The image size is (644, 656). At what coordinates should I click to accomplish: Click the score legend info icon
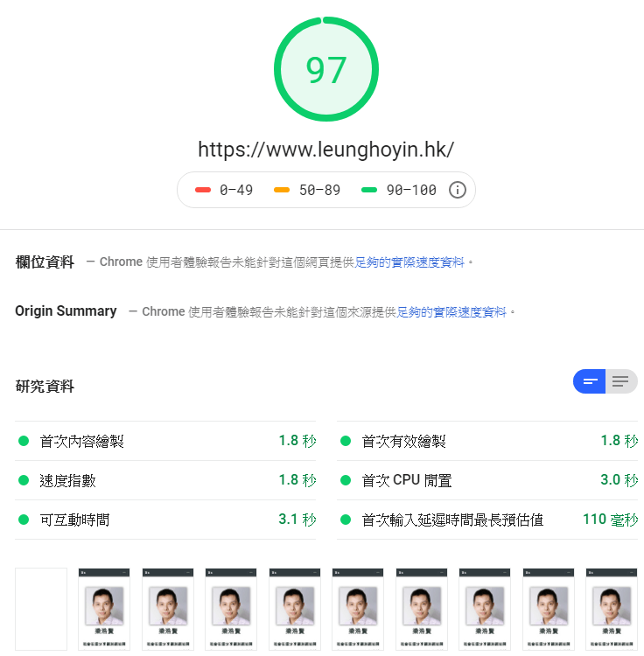(457, 190)
